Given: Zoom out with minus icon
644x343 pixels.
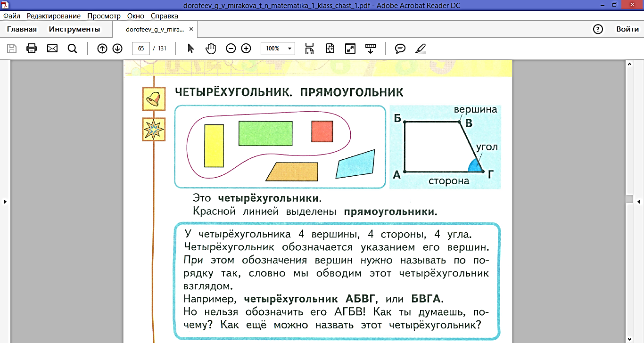Looking at the screenshot, I should tap(231, 48).
